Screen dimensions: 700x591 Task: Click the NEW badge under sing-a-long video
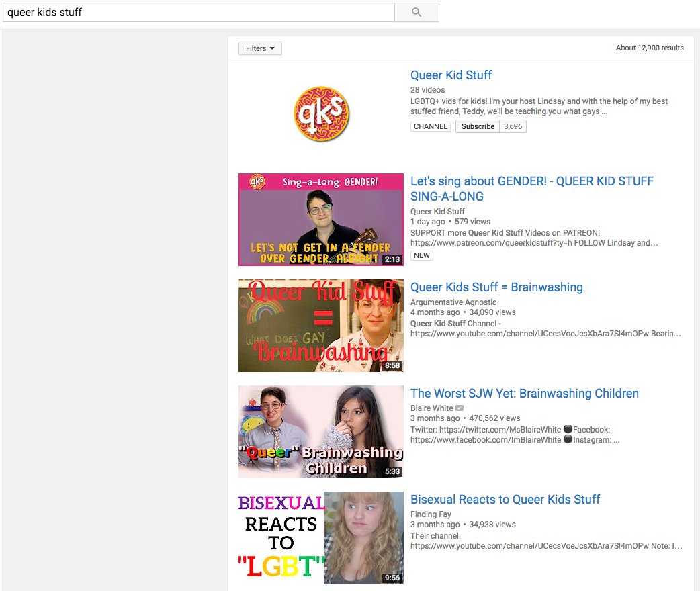tap(421, 255)
